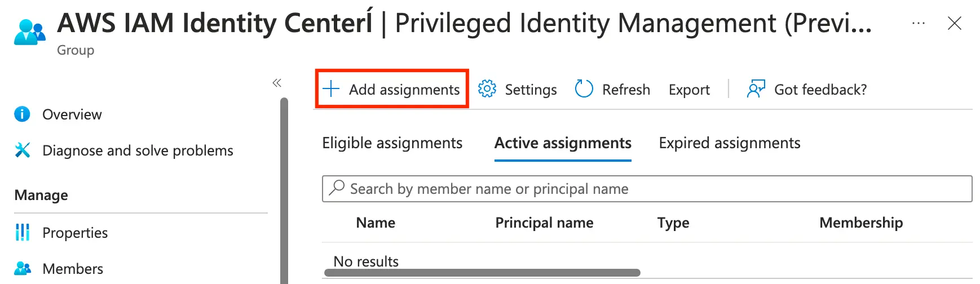The width and height of the screenshot is (980, 284).
Task: Select the Active assignments tab
Action: coord(563,143)
